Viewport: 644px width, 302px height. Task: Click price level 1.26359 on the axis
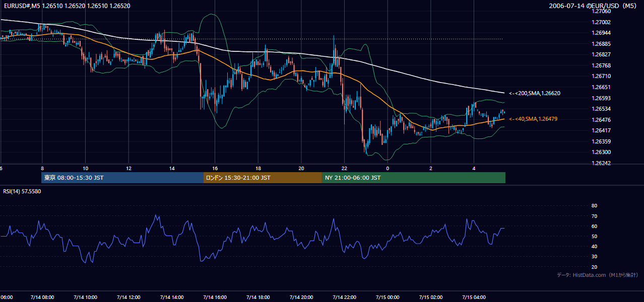pyautogui.click(x=601, y=141)
